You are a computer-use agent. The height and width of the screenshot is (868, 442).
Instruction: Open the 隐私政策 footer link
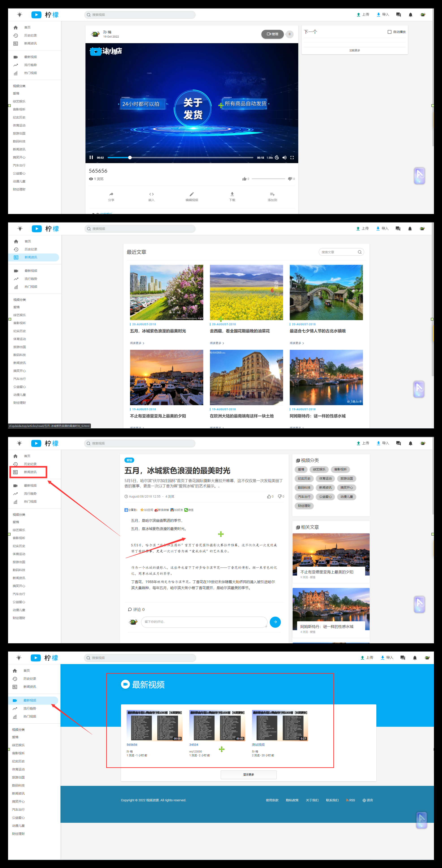[292, 800]
